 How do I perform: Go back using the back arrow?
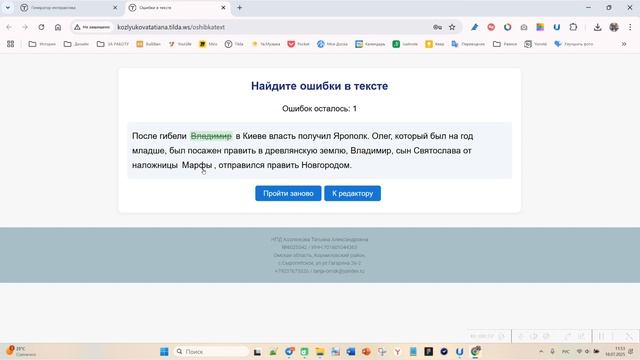coord(9,27)
